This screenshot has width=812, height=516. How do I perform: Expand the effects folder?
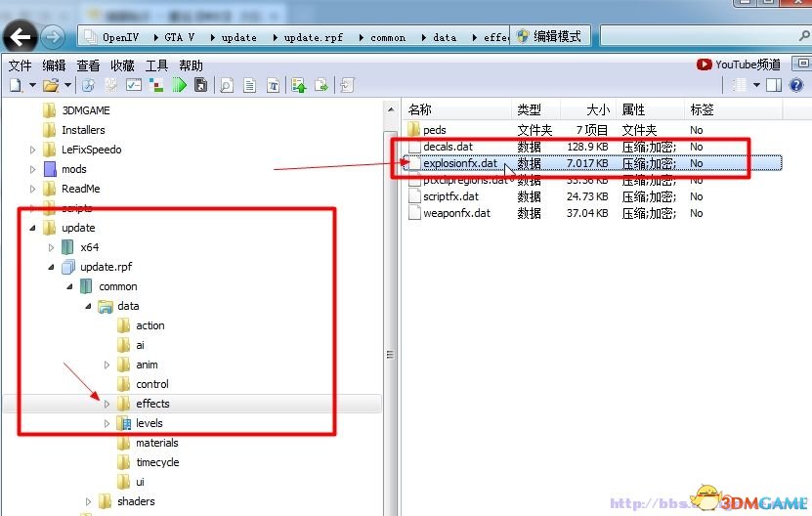[107, 404]
